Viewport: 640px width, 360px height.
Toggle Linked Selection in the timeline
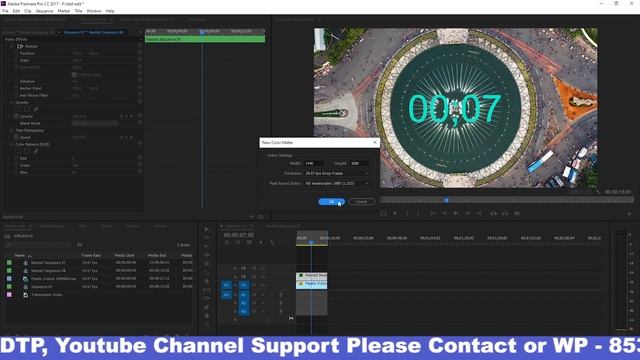[x=249, y=242]
